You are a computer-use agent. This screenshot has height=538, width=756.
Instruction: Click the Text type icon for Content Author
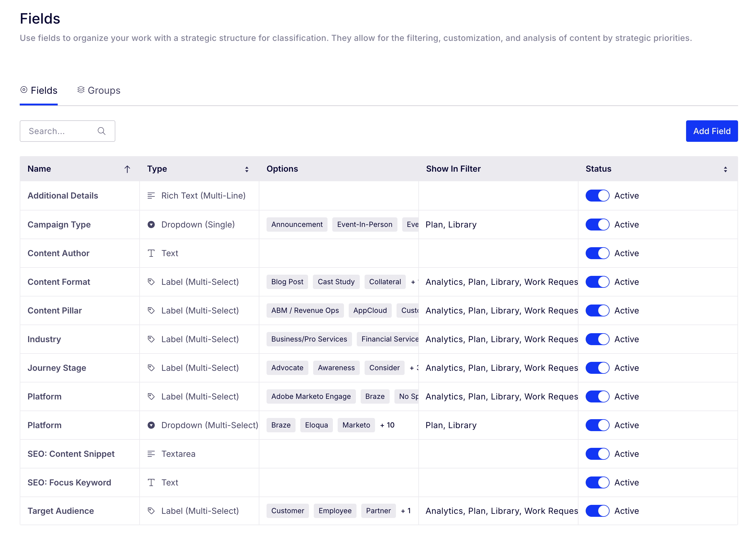pyautogui.click(x=151, y=253)
